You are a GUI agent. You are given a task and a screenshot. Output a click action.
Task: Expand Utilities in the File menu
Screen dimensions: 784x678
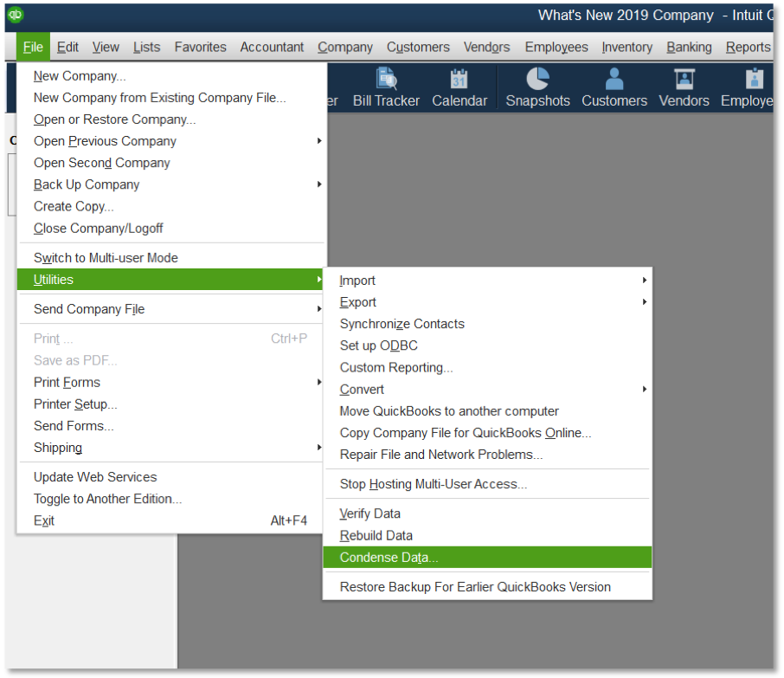[x=171, y=279]
